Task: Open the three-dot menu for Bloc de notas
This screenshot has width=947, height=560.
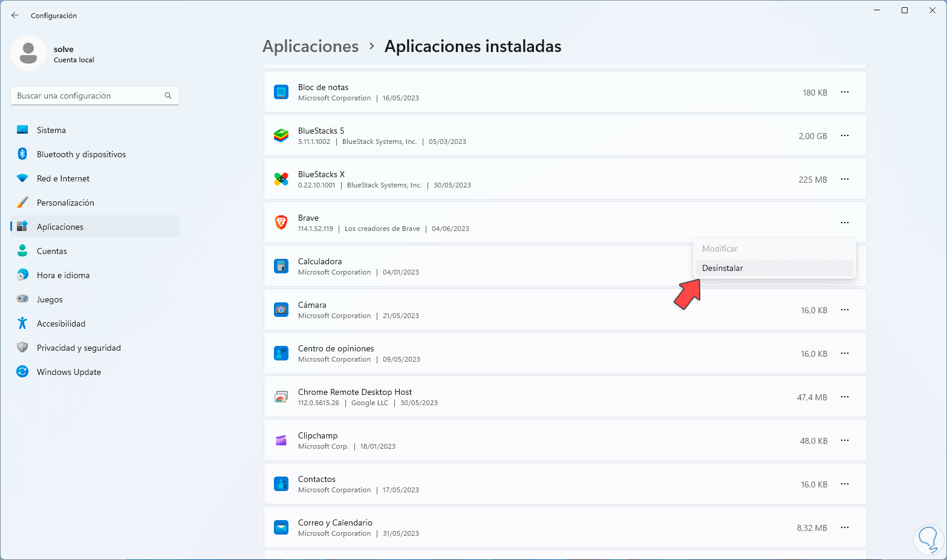Action: point(845,92)
